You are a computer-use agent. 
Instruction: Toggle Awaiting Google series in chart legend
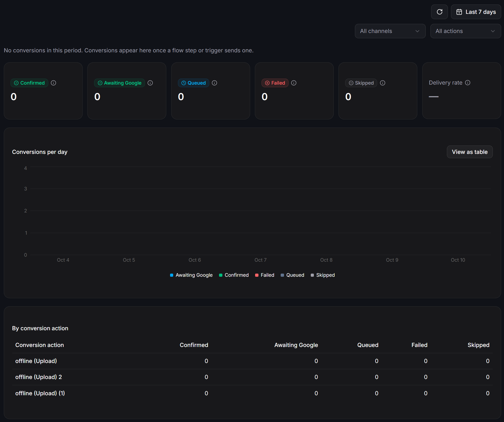point(191,275)
